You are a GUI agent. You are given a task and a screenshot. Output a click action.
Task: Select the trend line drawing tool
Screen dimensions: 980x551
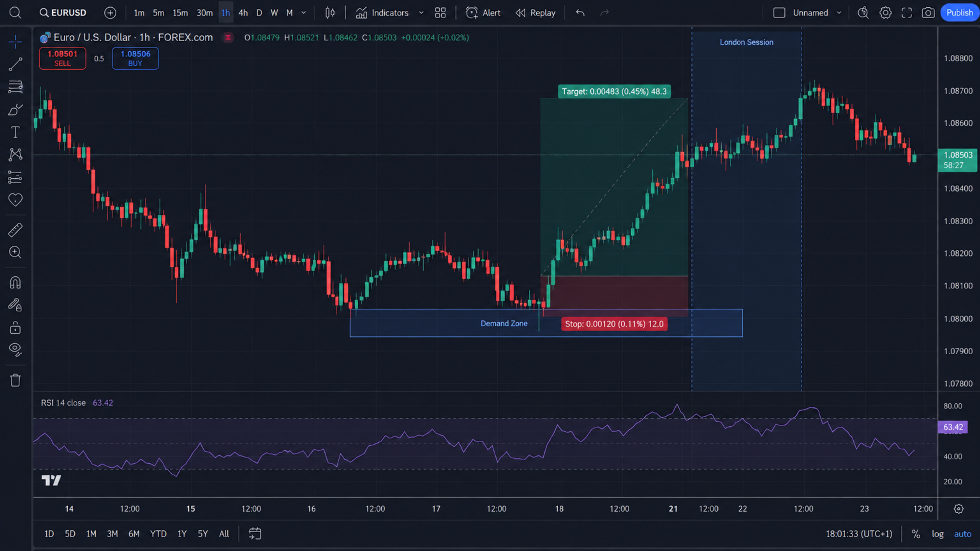point(15,64)
